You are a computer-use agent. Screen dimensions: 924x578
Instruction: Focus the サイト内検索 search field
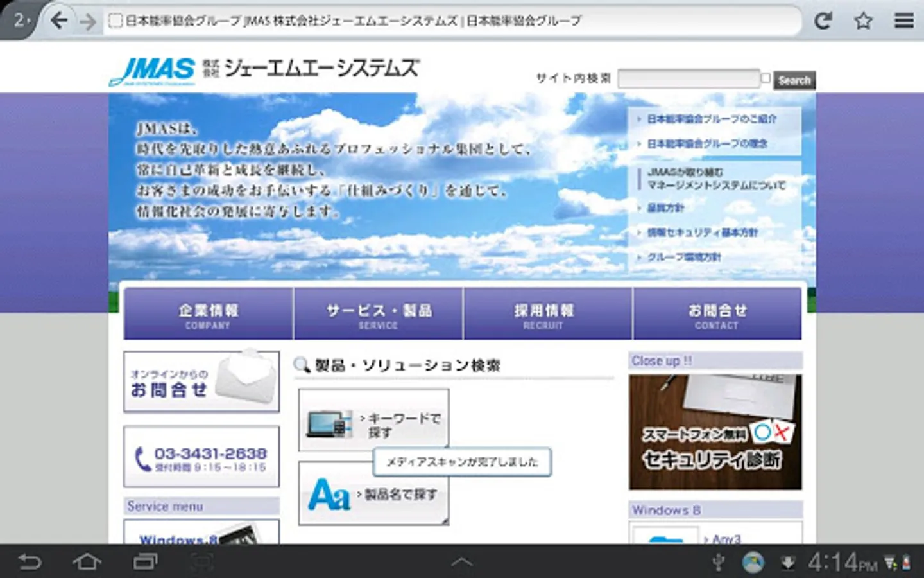pyautogui.click(x=689, y=79)
